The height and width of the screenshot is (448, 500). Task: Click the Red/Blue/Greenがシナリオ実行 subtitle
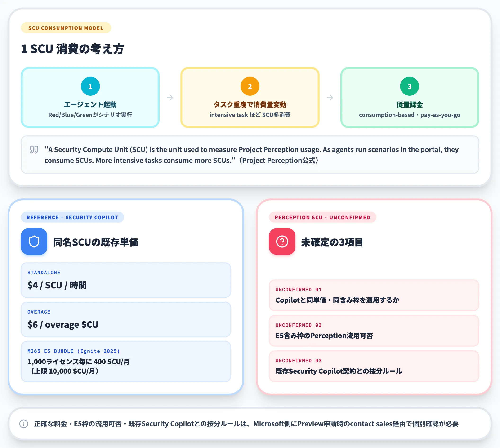tap(90, 115)
